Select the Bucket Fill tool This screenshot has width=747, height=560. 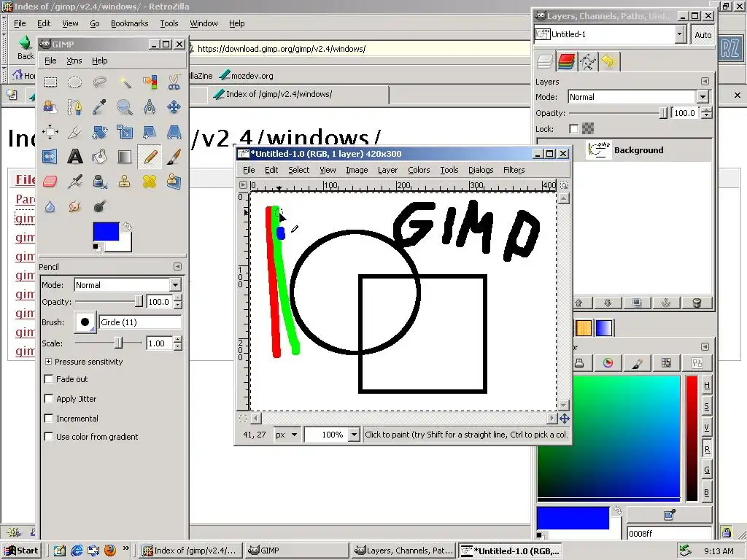coord(99,157)
